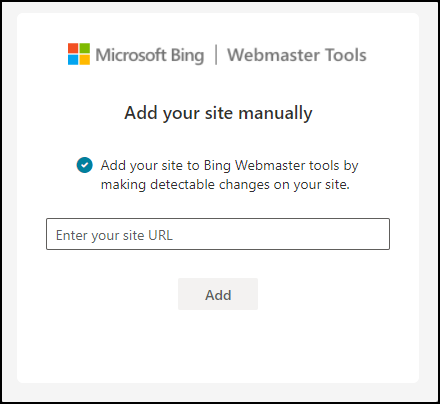Image resolution: width=440 pixels, height=404 pixels.
Task: Click the word Tools in the header
Action: [x=346, y=55]
